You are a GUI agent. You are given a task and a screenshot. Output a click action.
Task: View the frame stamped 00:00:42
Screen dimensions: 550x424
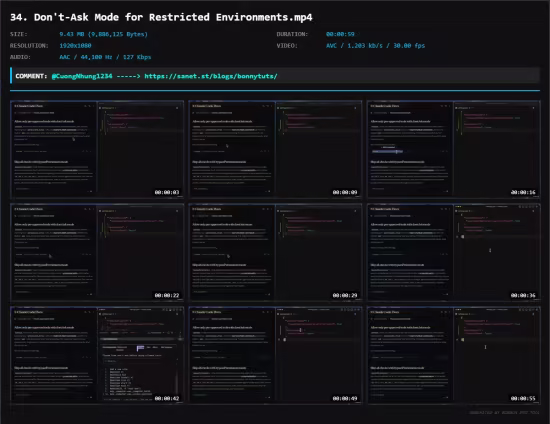[x=97, y=356]
